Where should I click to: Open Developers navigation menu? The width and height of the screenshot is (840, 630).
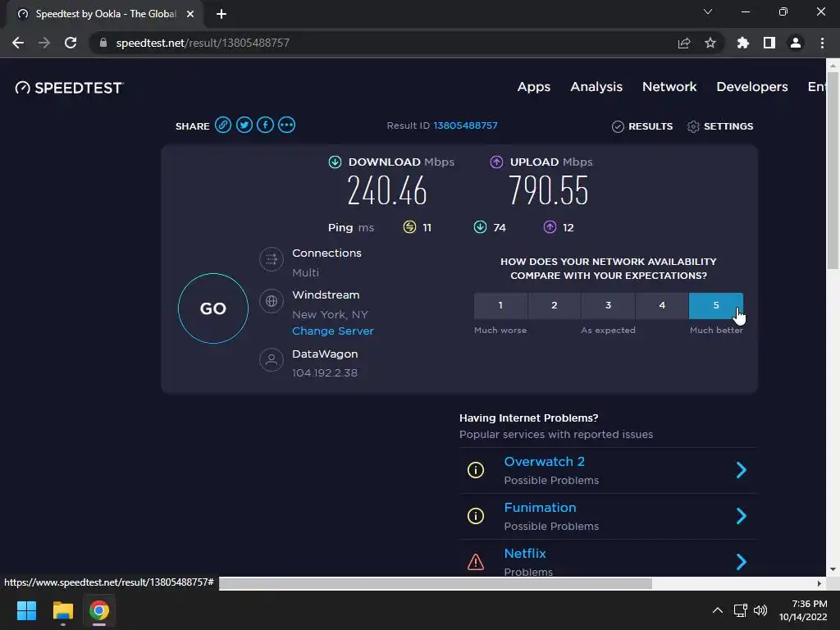[752, 87]
